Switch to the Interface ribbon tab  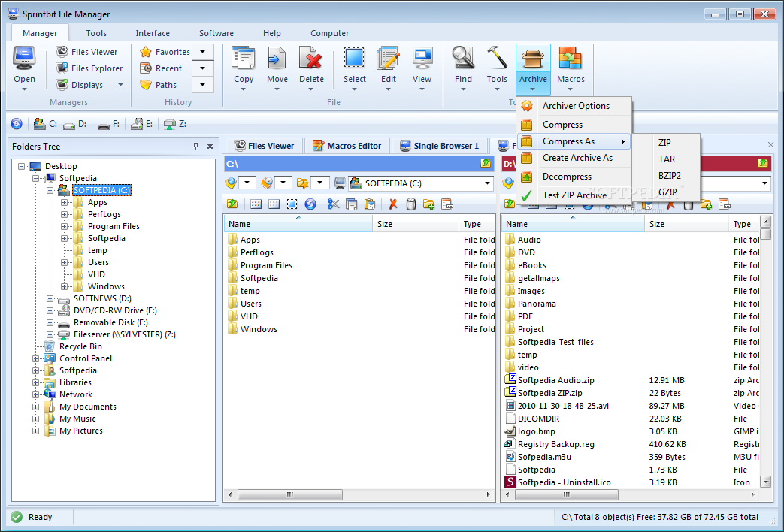(153, 33)
